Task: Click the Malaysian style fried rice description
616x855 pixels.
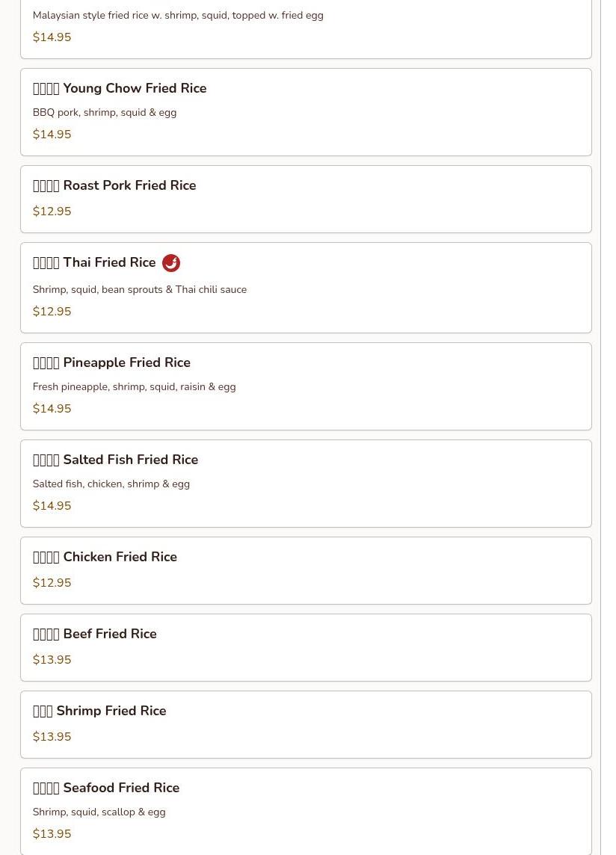Action: pos(178,15)
